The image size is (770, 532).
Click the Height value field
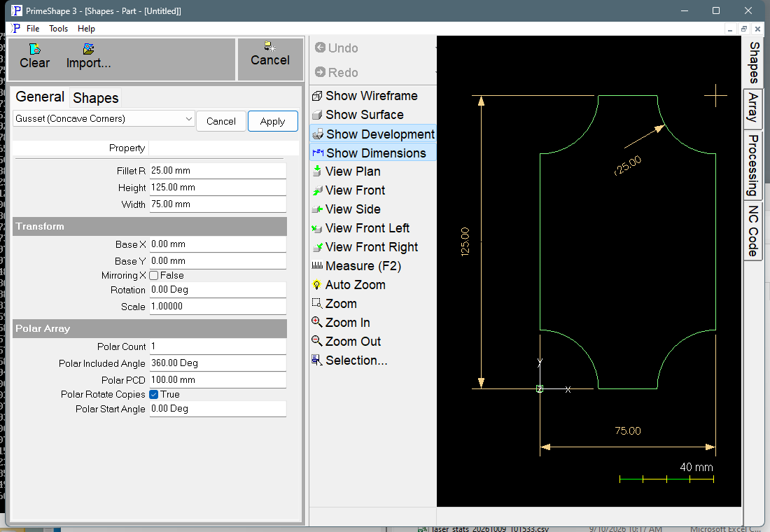pos(218,188)
